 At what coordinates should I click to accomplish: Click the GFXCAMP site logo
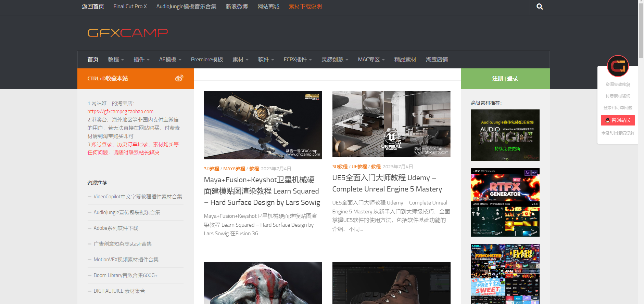coord(128,33)
